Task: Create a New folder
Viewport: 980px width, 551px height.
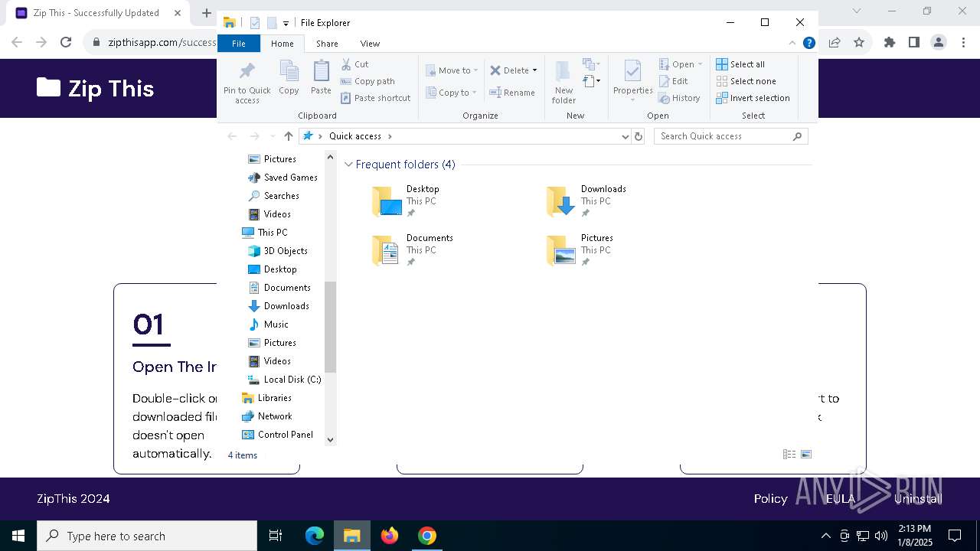Action: point(563,82)
